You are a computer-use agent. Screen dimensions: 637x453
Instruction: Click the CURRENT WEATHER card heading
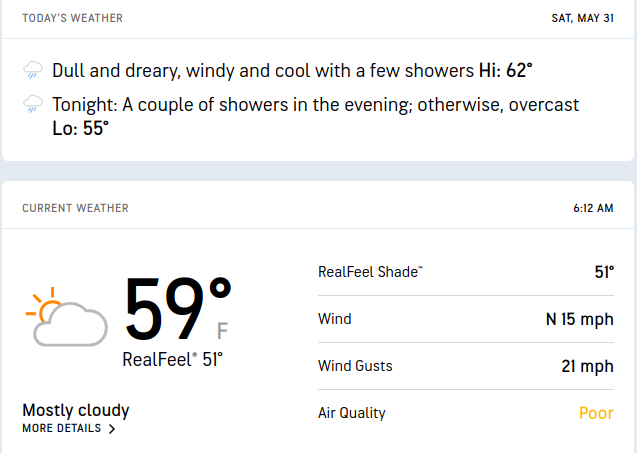point(75,208)
